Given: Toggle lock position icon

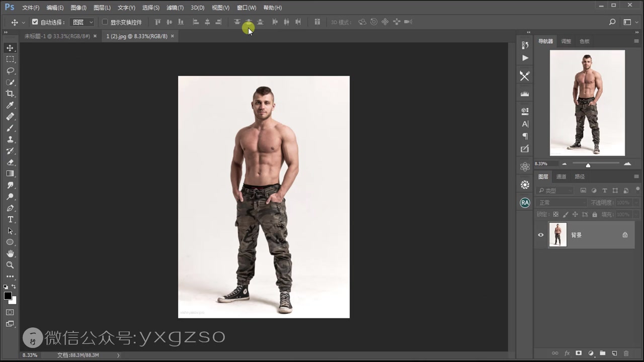Looking at the screenshot, I should click(x=575, y=215).
